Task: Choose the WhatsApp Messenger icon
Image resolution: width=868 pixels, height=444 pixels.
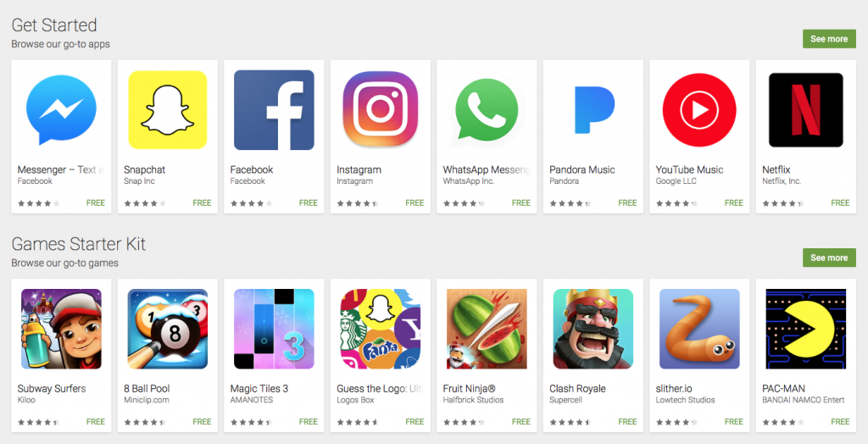Action: pos(486,111)
